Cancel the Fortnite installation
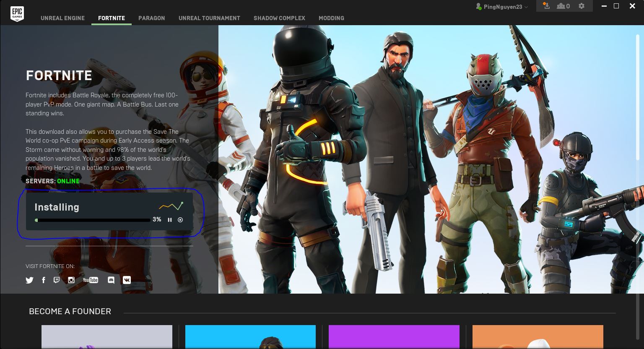Viewport: 644px width, 349px height. (180, 220)
